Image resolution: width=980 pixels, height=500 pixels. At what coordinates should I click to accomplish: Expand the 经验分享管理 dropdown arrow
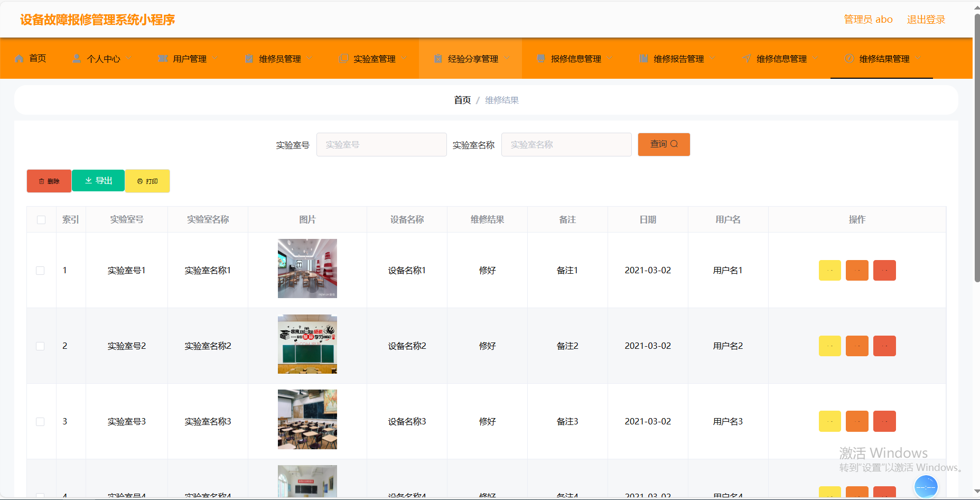pyautogui.click(x=507, y=58)
